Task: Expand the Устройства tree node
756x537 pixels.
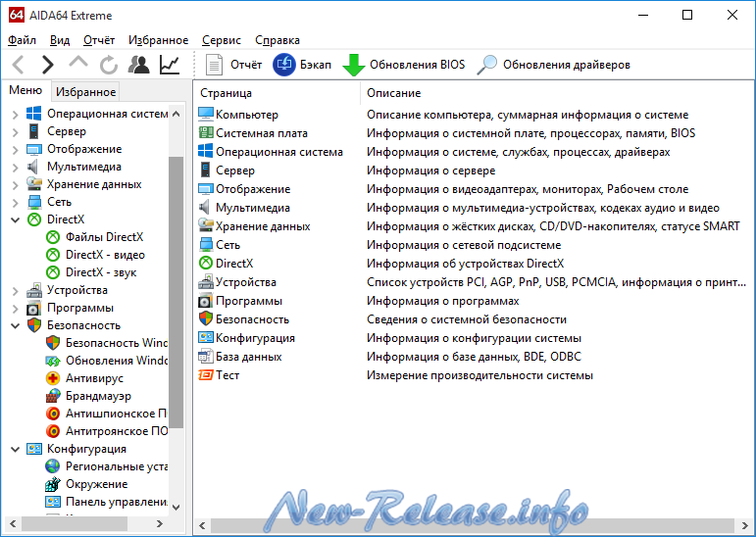Action: click(15, 291)
